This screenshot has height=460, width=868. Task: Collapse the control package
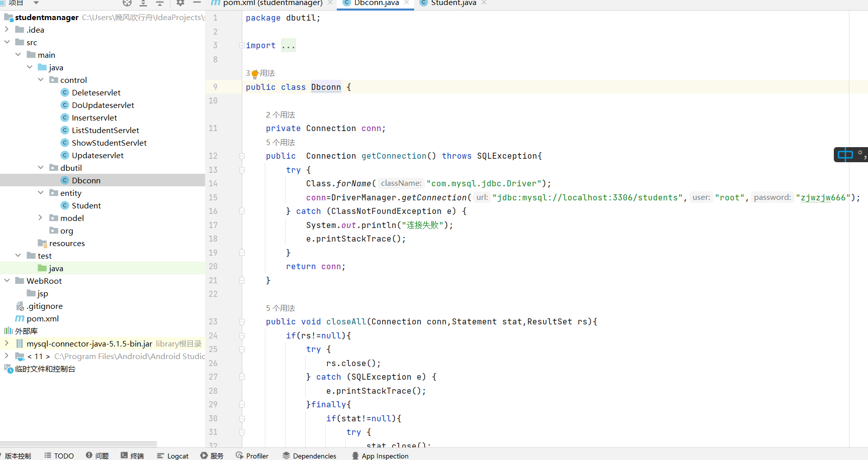click(41, 80)
